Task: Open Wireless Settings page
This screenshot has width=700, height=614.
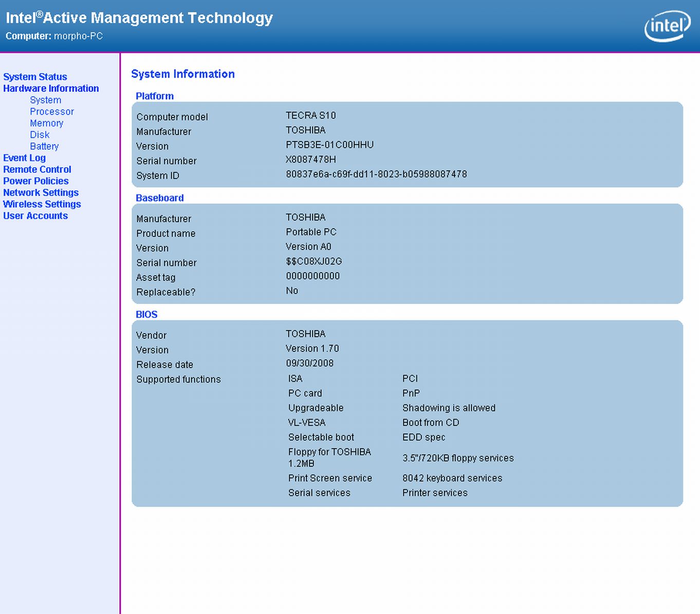Action: click(x=42, y=204)
